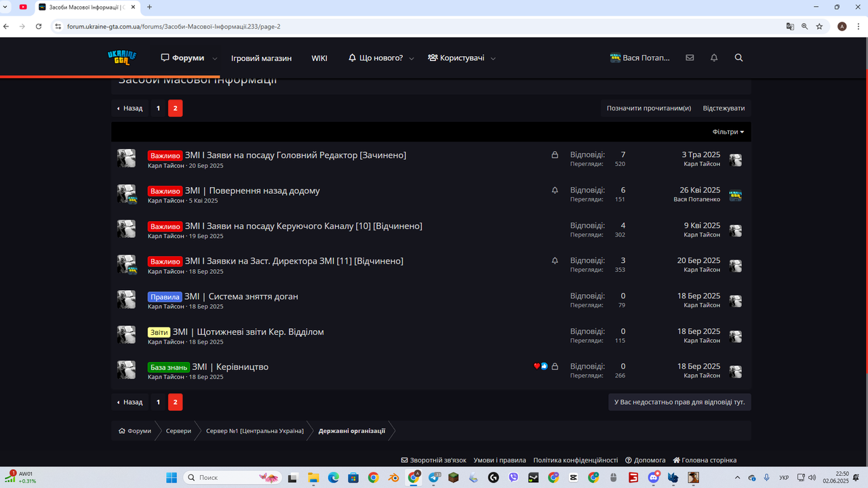Open thread ЗМІ | Повернення назад додому
868x488 pixels.
(252, 190)
